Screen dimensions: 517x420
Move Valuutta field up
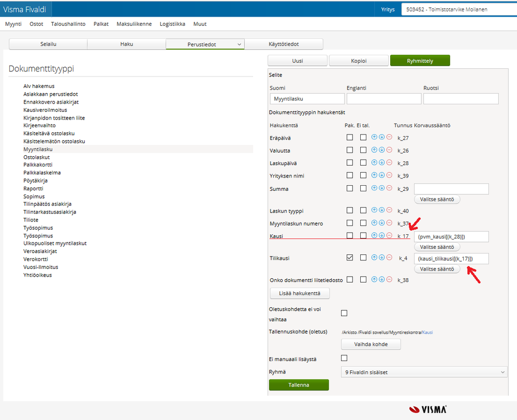pyautogui.click(x=374, y=149)
